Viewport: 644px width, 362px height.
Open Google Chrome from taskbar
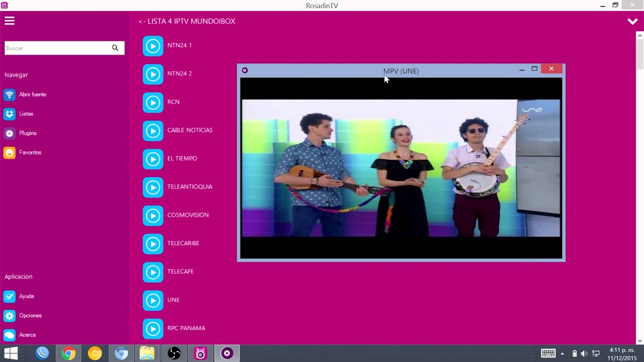click(68, 353)
